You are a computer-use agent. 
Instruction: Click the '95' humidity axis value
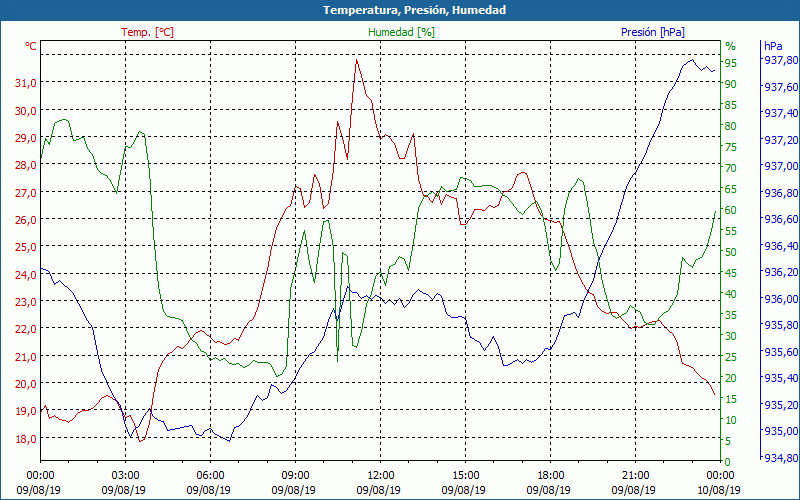[x=731, y=63]
